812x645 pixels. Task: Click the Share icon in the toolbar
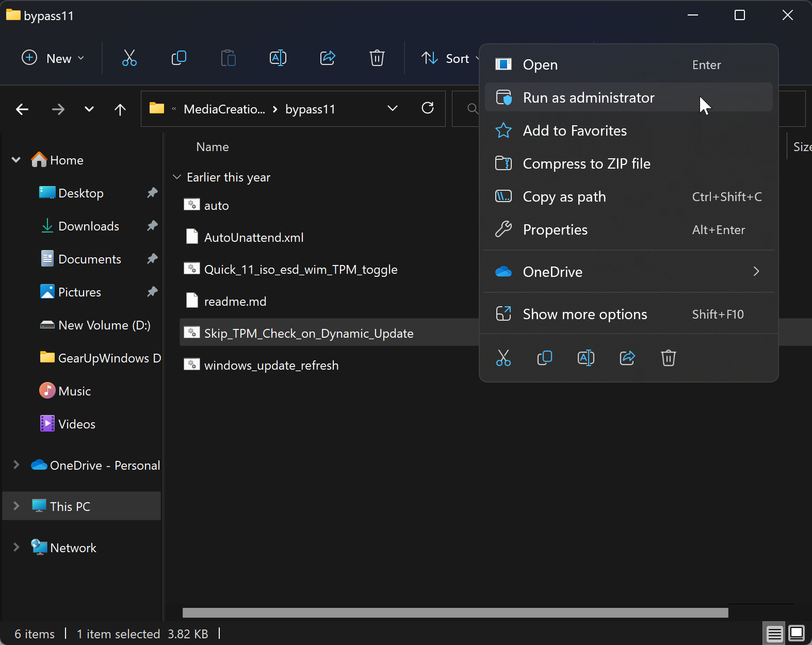[x=328, y=58]
